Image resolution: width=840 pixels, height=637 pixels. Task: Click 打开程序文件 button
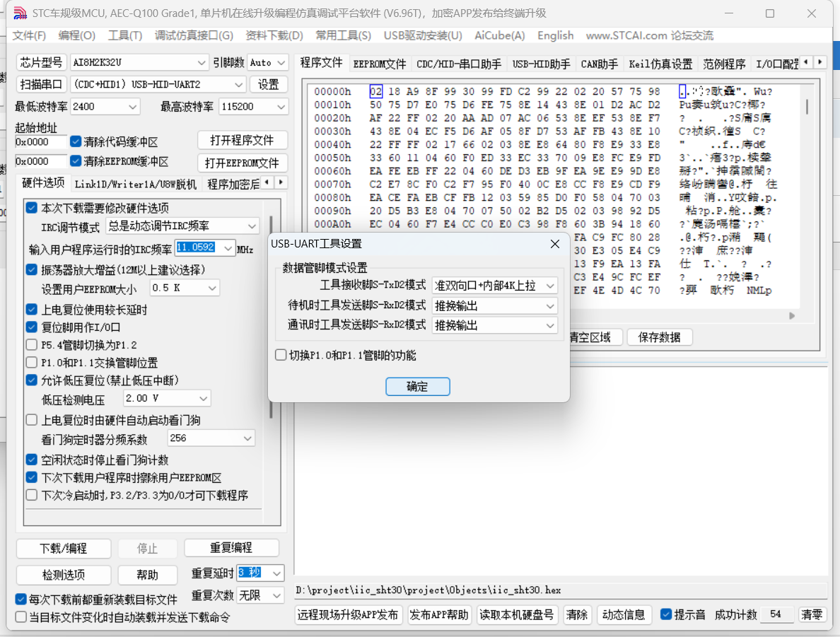242,141
